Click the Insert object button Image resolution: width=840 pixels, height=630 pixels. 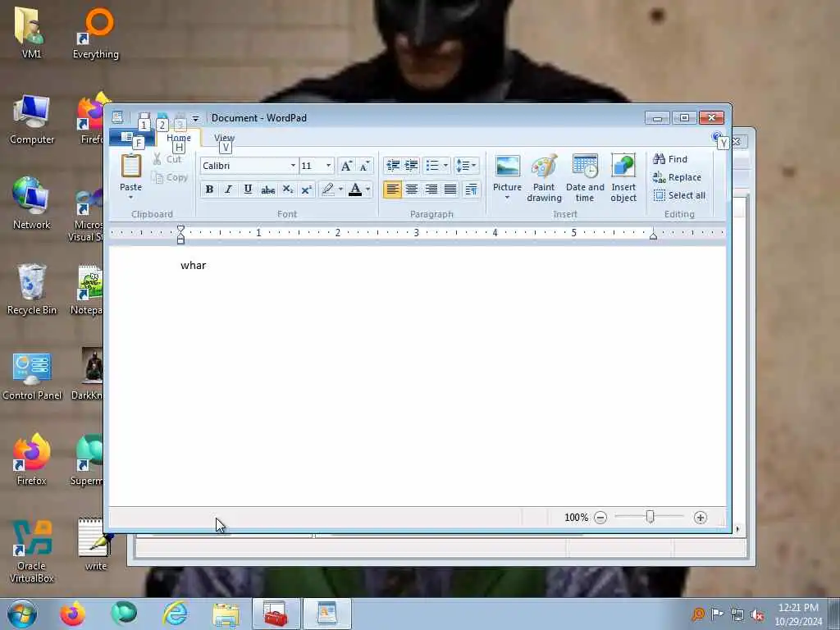[623, 178]
